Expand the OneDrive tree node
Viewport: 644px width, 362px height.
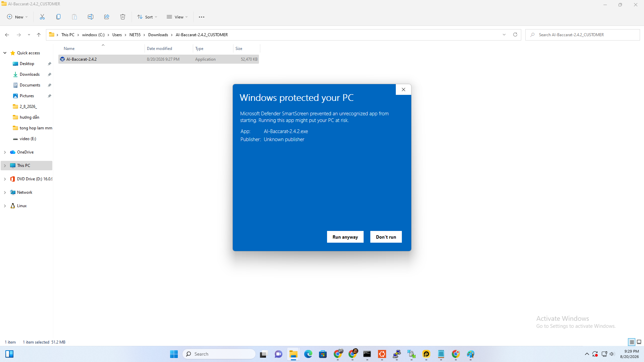click(5, 152)
